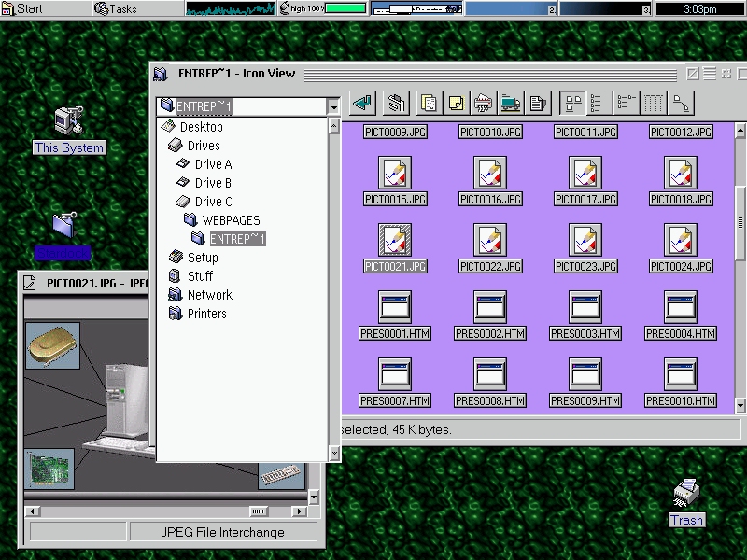Click the PICT0011.JPG file label
Viewport: 747px width, 560px height.
pos(585,132)
